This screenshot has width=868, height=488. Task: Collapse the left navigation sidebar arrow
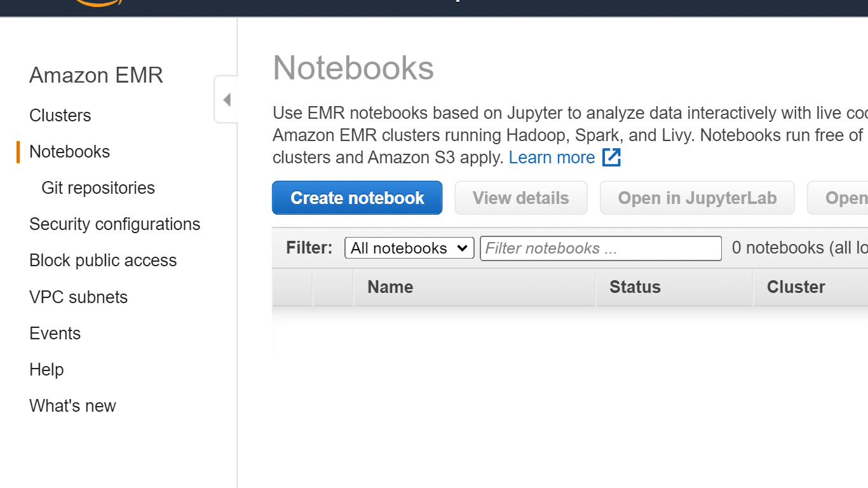pos(226,99)
